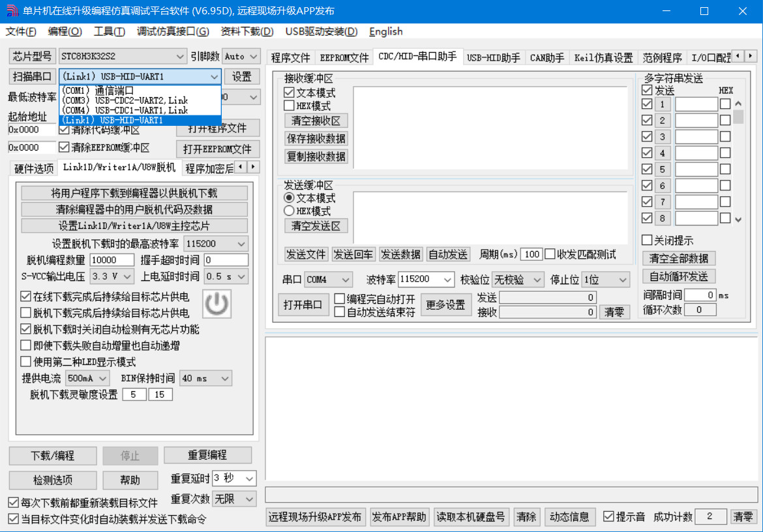The height and width of the screenshot is (532, 763).
Task: Click down arrow of multi-string list scrollbar
Action: (738, 219)
